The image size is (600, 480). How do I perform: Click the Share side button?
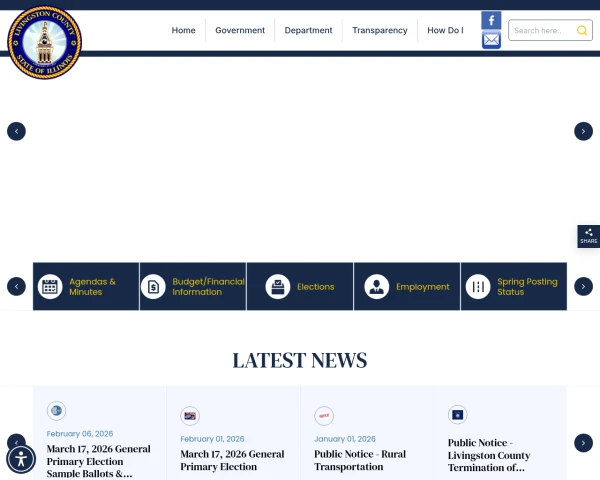point(589,236)
